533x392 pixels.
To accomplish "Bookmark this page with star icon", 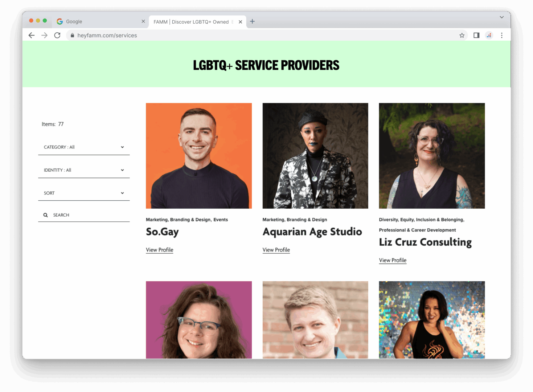I will [x=462, y=35].
